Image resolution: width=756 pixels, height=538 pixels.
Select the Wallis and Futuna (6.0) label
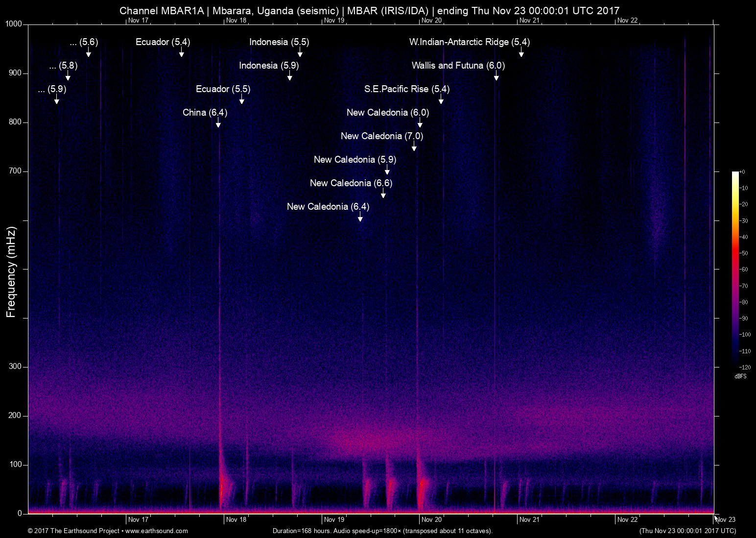click(458, 66)
